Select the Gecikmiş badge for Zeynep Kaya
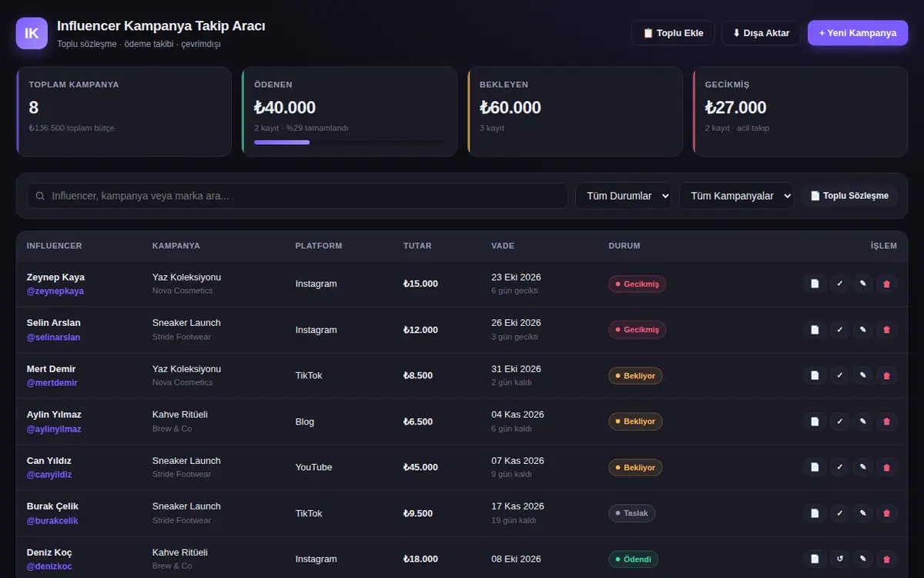 [x=637, y=284]
